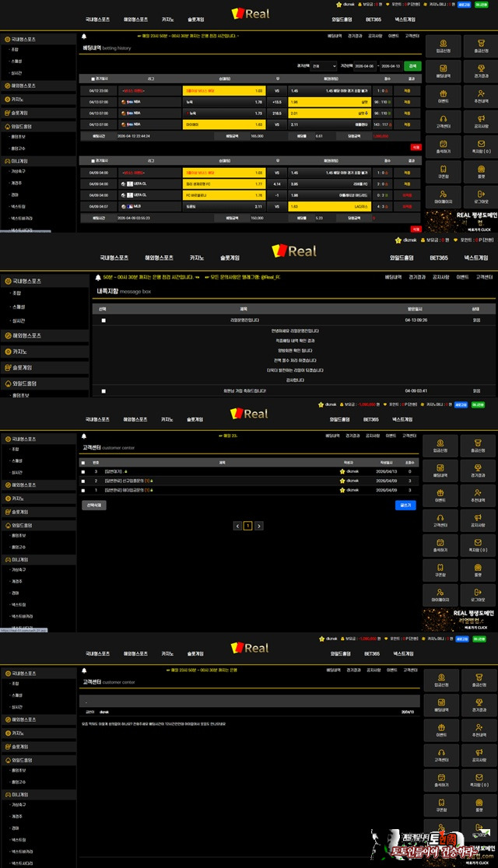
Task: Click 로그아웃 icon tile on betting history page
Action: [480, 197]
